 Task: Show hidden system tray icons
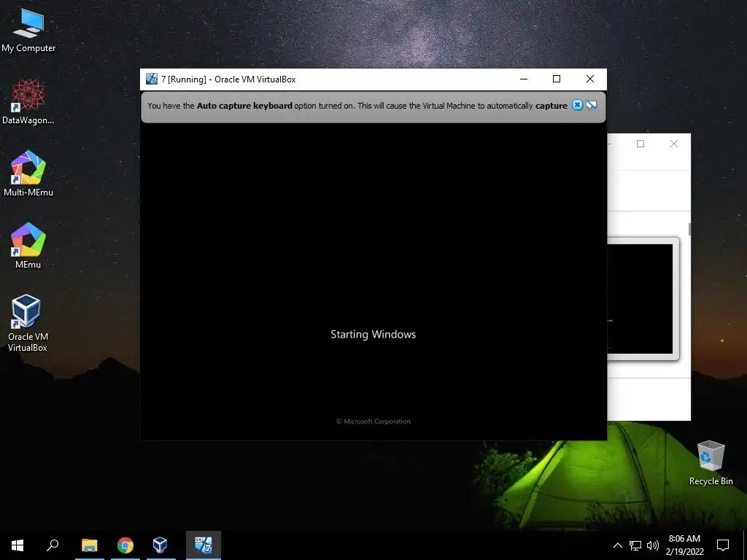tap(617, 545)
